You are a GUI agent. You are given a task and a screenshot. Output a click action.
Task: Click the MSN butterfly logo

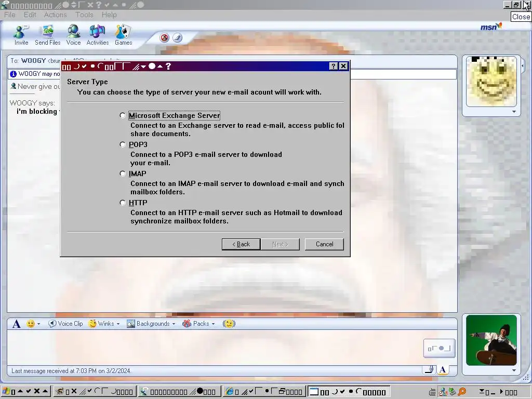491,26
